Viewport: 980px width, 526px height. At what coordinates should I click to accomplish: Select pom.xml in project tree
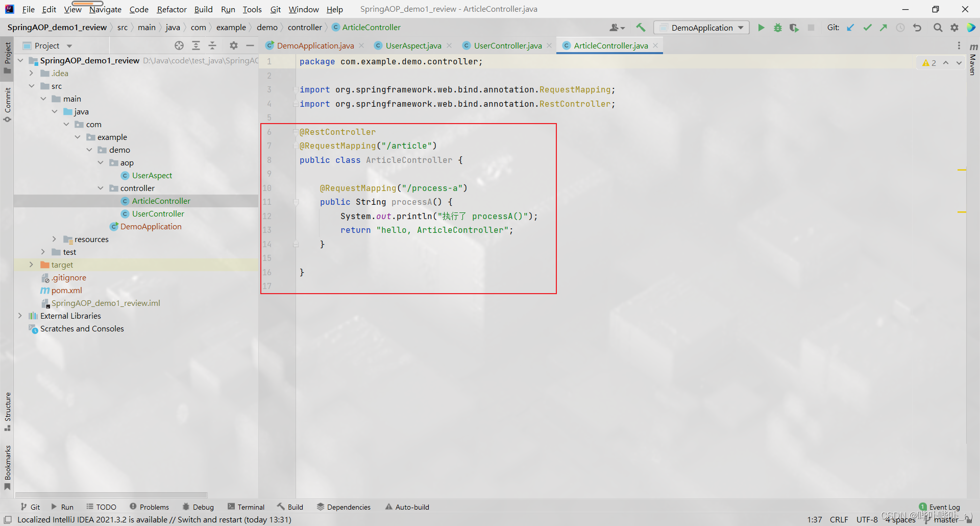[x=66, y=290]
